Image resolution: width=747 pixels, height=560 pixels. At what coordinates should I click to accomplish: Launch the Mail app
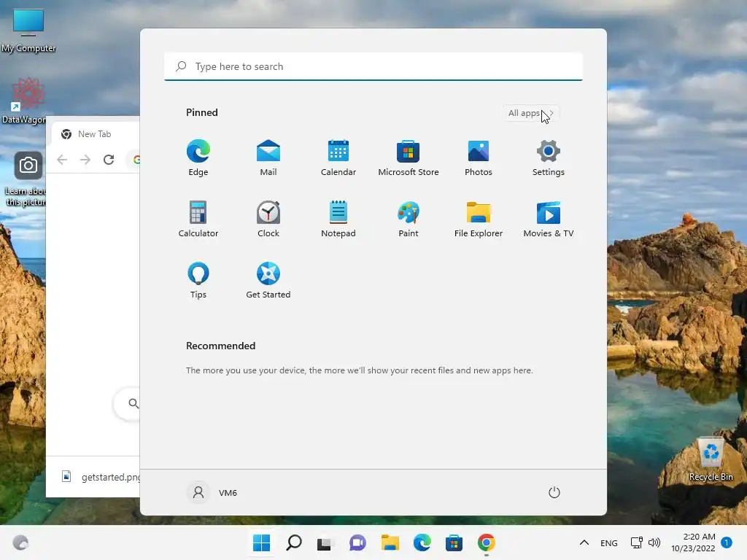[x=268, y=158]
